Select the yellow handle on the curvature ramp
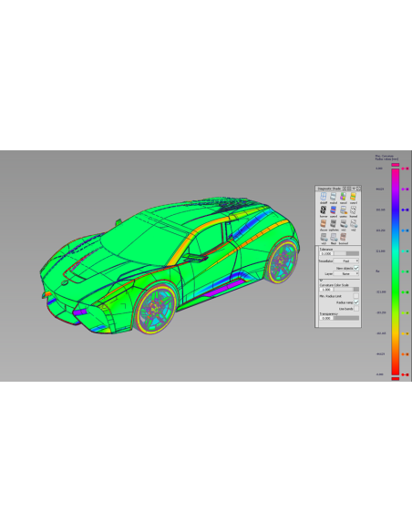Viewport: 412px width, 532px height. click(x=405, y=333)
